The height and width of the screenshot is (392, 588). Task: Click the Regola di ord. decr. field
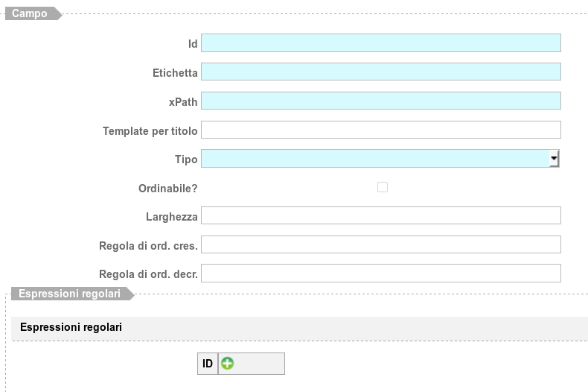pos(380,274)
